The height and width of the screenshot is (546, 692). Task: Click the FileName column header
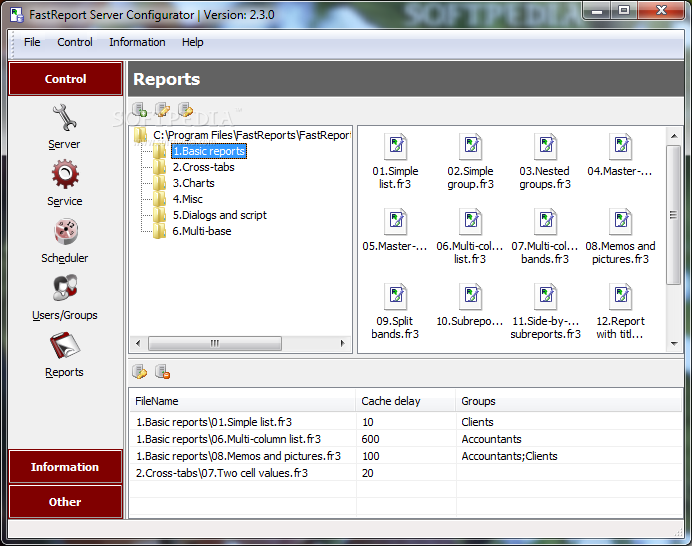243,401
